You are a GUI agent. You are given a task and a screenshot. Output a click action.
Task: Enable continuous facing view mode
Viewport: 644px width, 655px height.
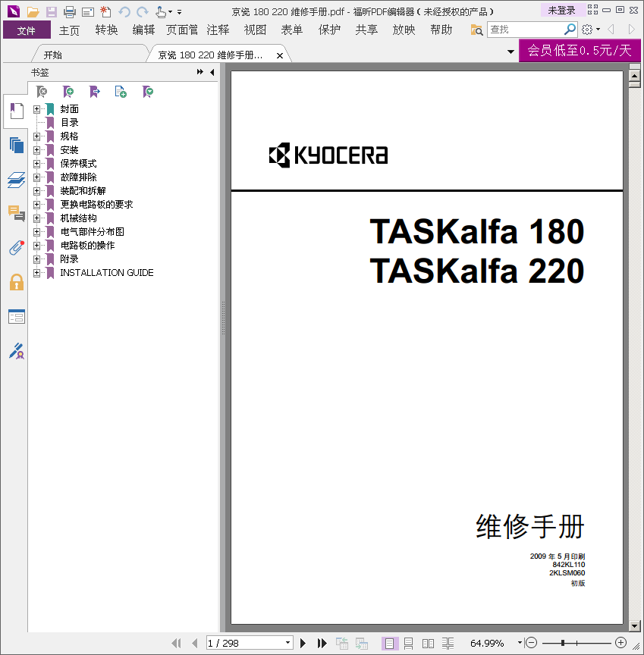coord(448,644)
